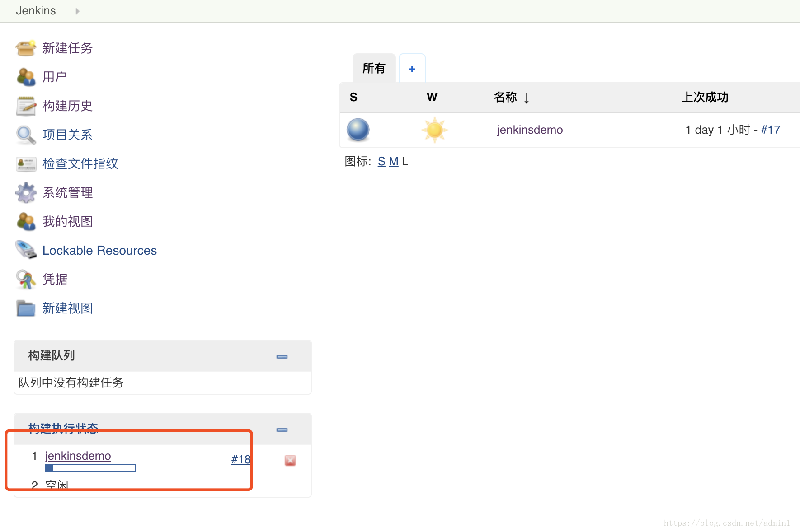Open the 用户 link
The height and width of the screenshot is (532, 800).
pos(55,77)
